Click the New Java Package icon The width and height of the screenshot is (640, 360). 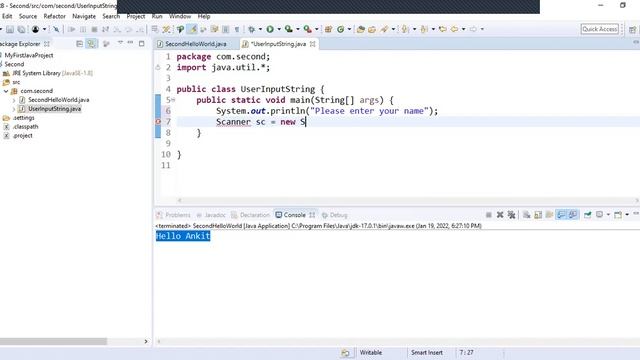(328, 29)
